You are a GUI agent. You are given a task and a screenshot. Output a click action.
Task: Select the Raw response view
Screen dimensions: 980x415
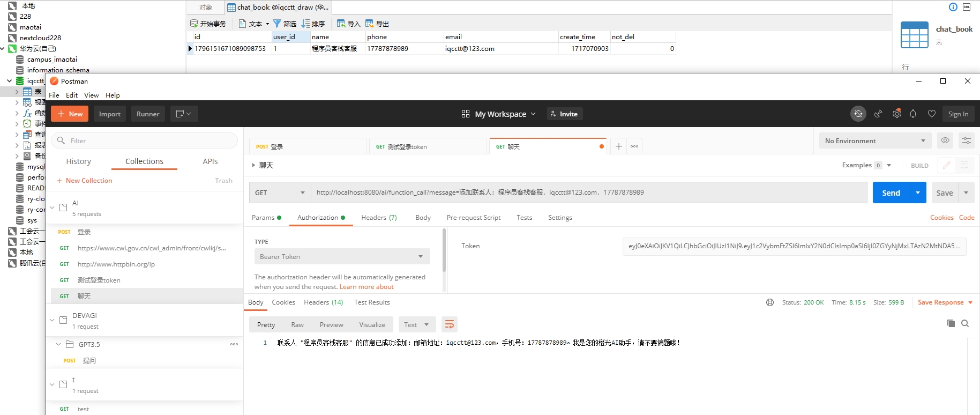pyautogui.click(x=297, y=324)
